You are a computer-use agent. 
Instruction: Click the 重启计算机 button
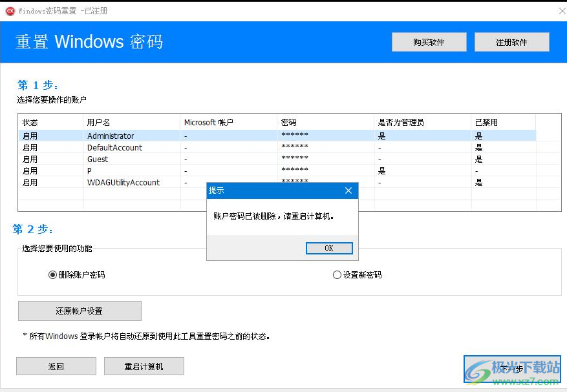coord(144,366)
